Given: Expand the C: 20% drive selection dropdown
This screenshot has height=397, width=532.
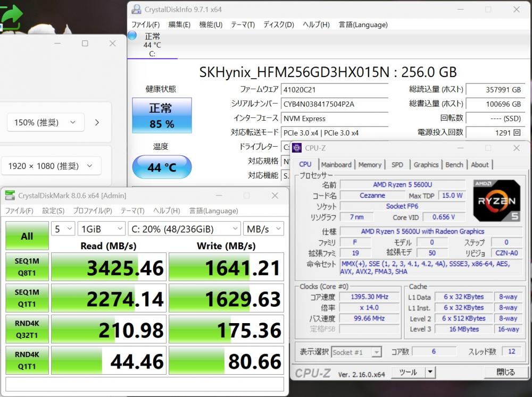Looking at the screenshot, I should click(184, 229).
